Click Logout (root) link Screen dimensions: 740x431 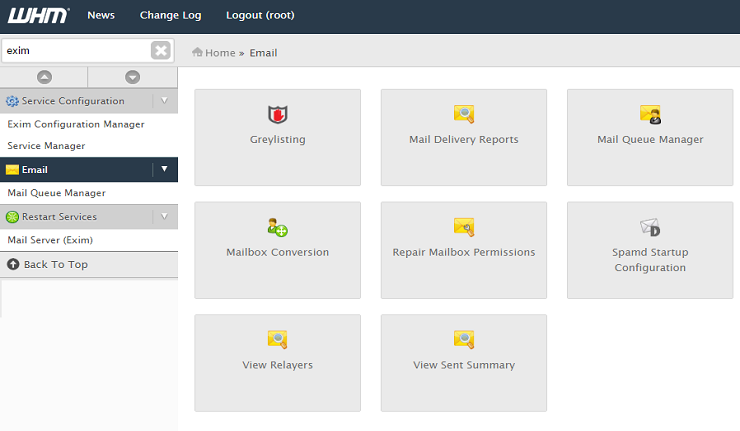pos(260,16)
